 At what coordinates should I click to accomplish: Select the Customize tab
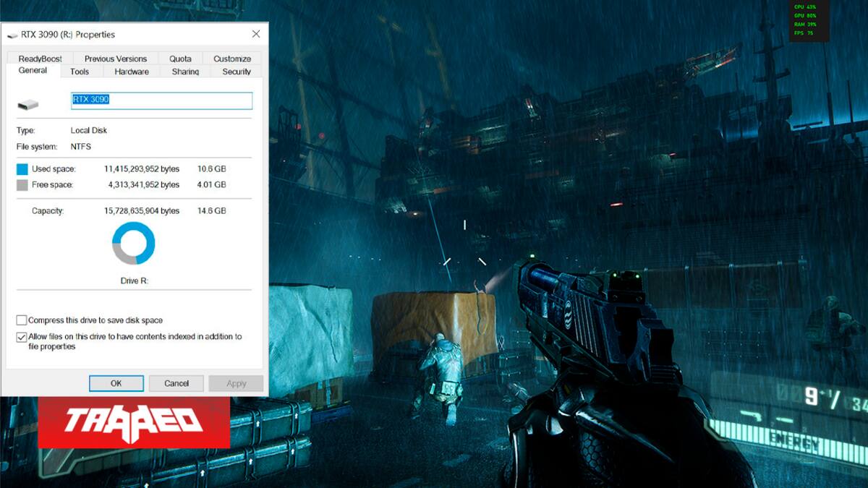click(232, 59)
